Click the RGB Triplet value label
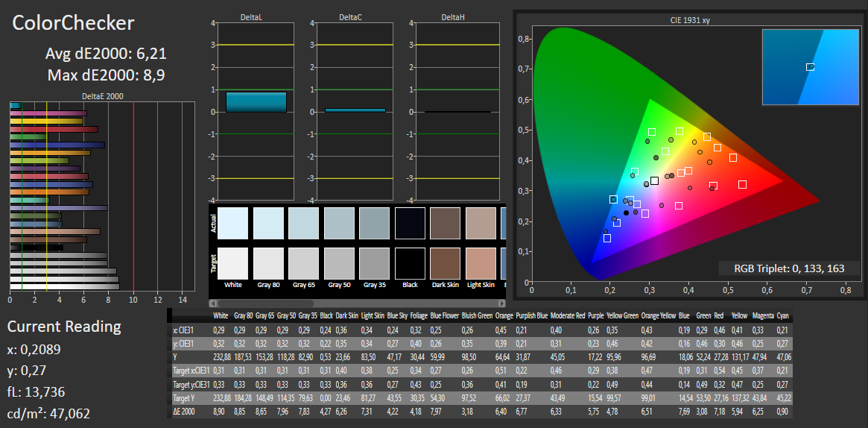The width and height of the screenshot is (868, 428). click(789, 268)
